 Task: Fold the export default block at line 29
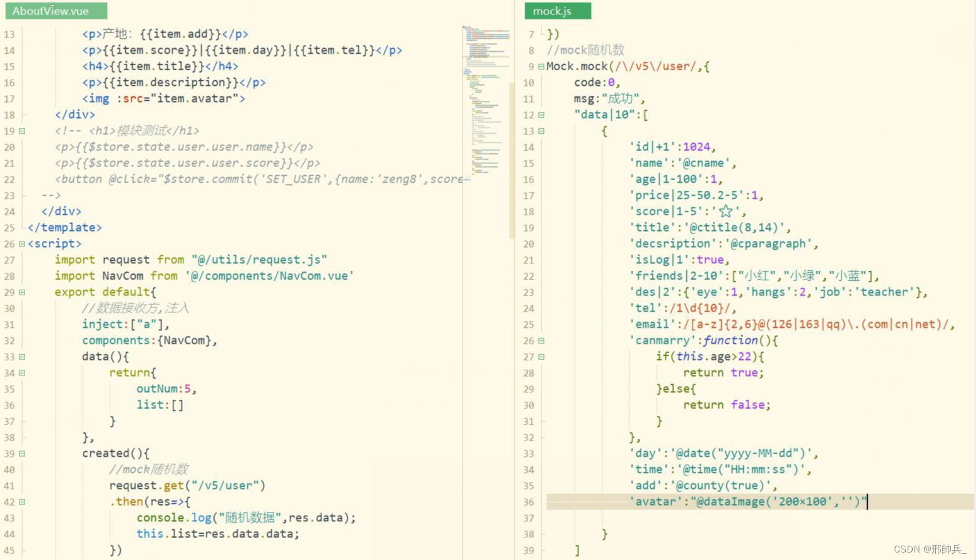point(22,292)
